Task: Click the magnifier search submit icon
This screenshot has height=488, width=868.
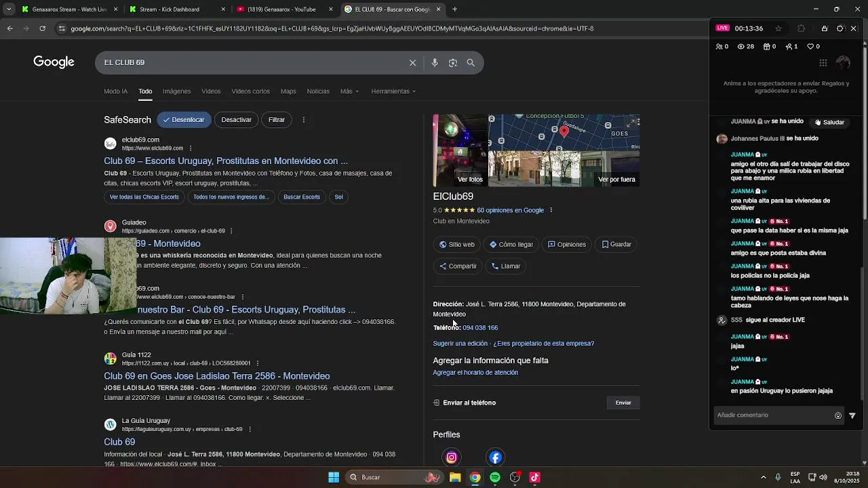Action: tap(471, 62)
